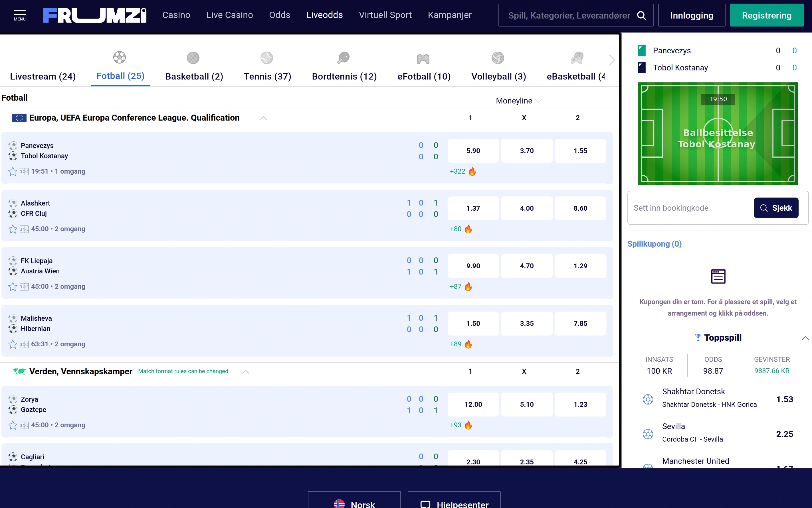The width and height of the screenshot is (812, 508).
Task: Open the Norsk language selector
Action: tap(354, 500)
